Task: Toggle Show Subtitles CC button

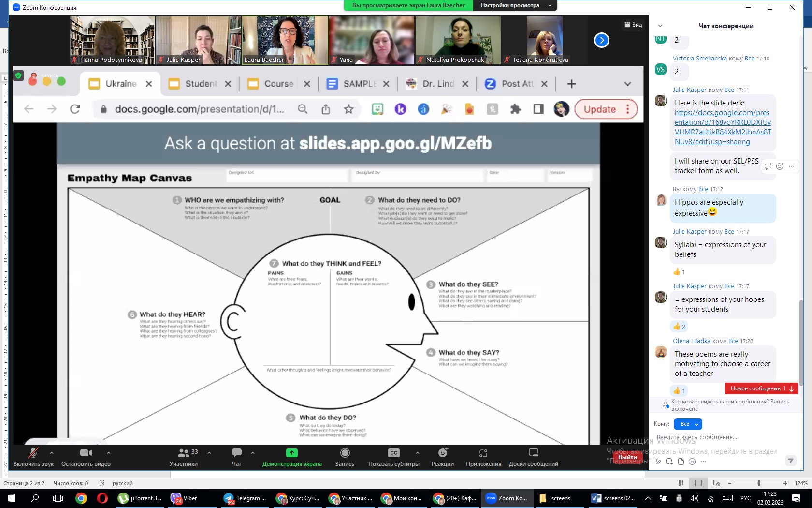Action: (x=393, y=453)
